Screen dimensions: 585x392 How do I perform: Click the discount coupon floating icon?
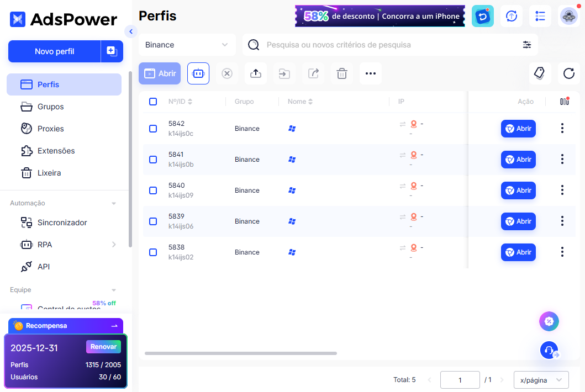[x=549, y=321]
